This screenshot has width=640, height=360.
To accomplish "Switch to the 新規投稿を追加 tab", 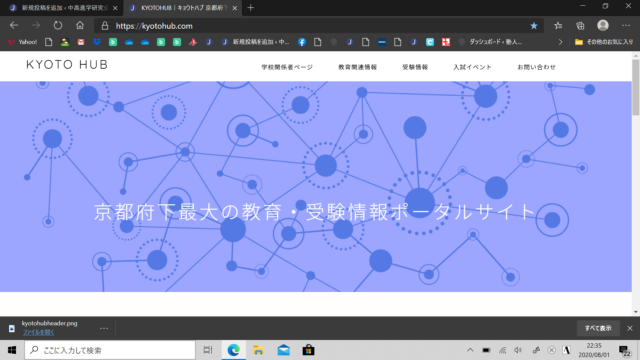I will [60, 8].
